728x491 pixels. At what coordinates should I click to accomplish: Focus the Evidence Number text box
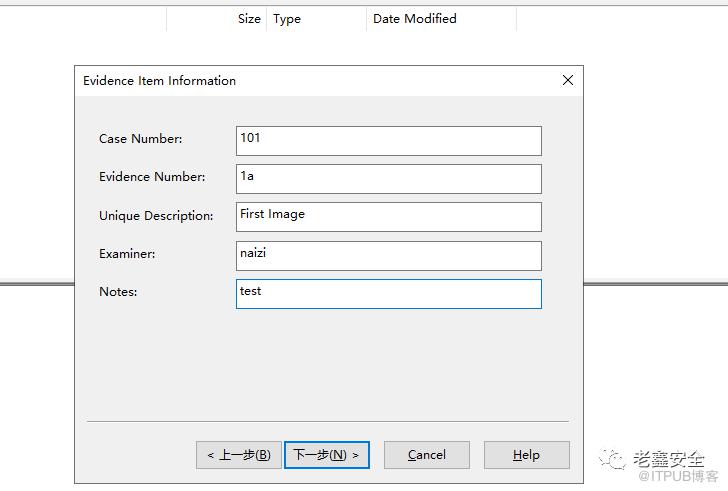(388, 178)
